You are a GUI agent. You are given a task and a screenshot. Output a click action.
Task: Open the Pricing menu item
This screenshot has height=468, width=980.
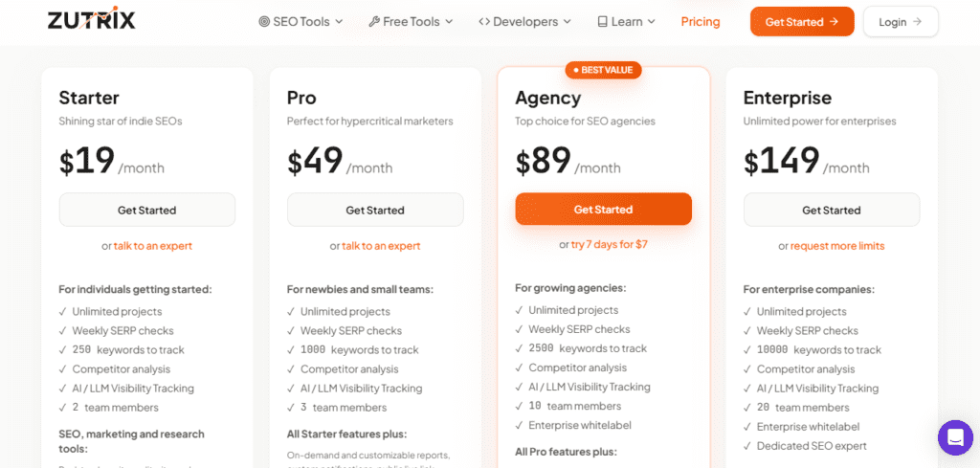click(x=701, y=21)
